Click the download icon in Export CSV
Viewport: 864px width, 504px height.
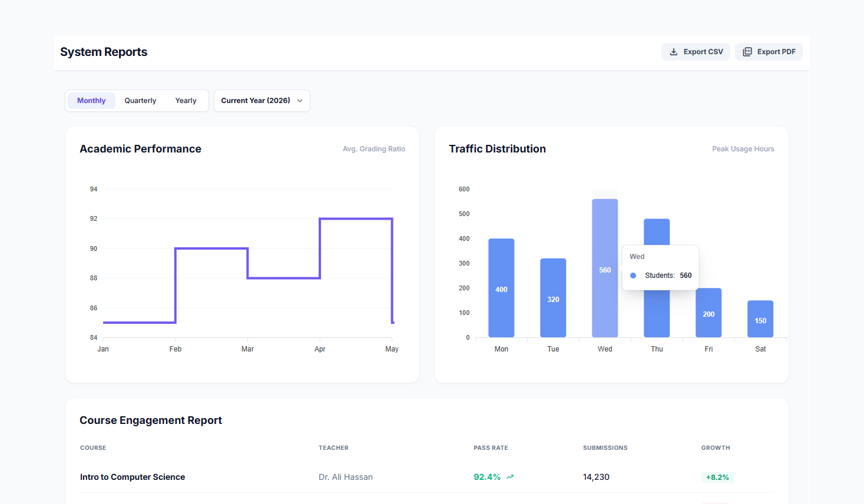coord(674,52)
